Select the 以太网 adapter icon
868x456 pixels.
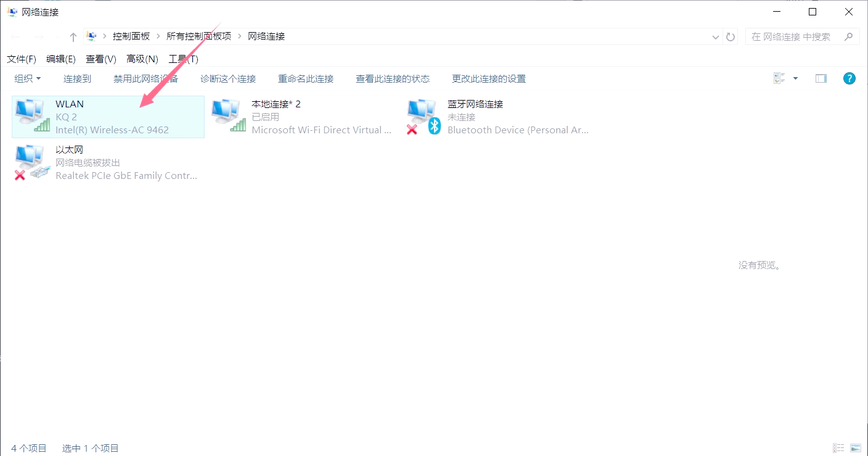tap(32, 162)
